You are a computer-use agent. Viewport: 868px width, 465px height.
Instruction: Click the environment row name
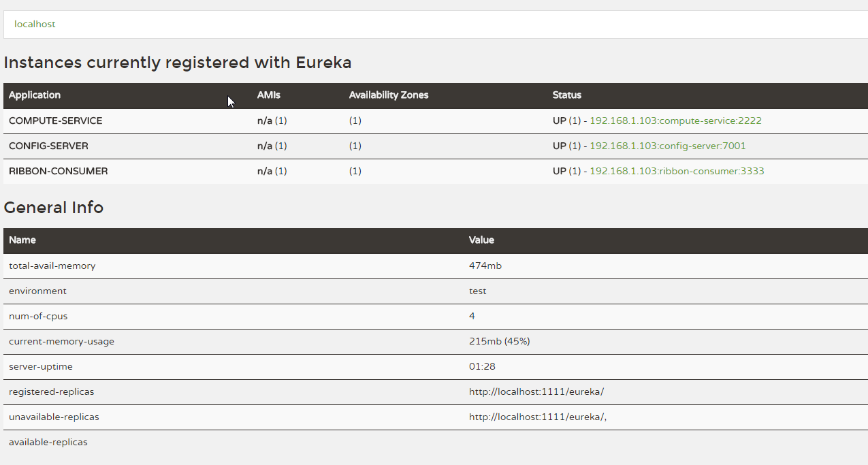pyautogui.click(x=38, y=291)
